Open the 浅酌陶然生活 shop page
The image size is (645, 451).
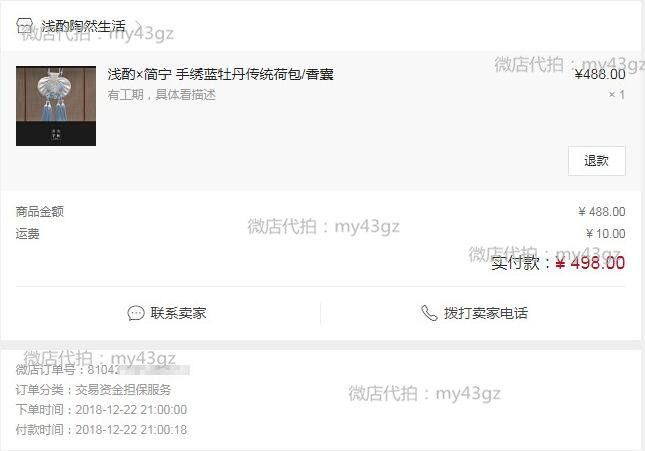(x=83, y=26)
